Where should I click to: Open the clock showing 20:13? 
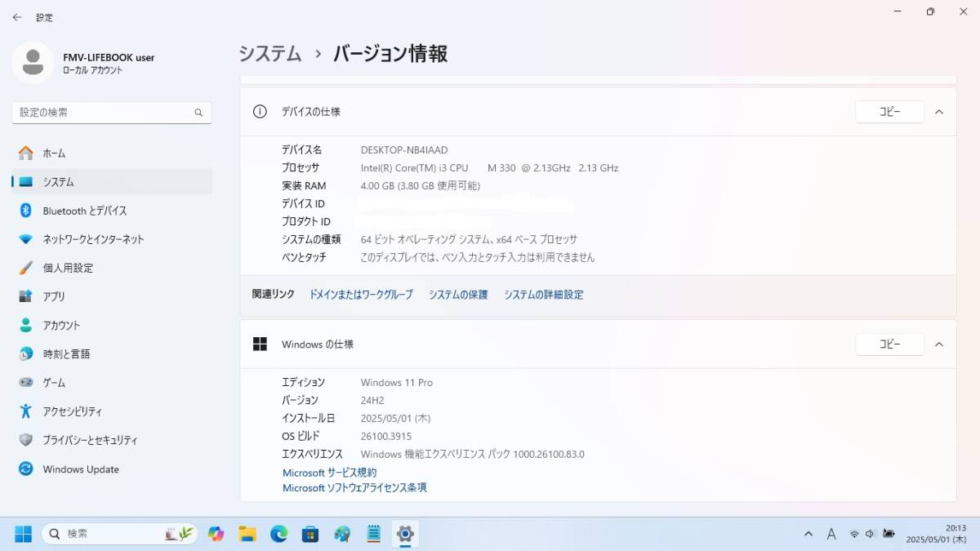[934, 534]
